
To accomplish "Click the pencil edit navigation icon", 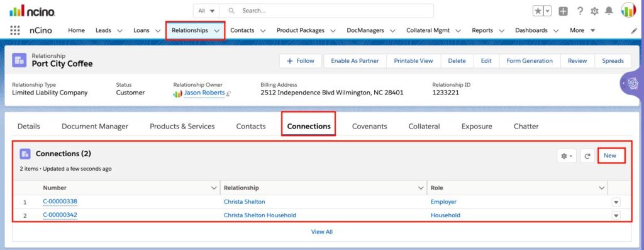I will click(634, 30).
